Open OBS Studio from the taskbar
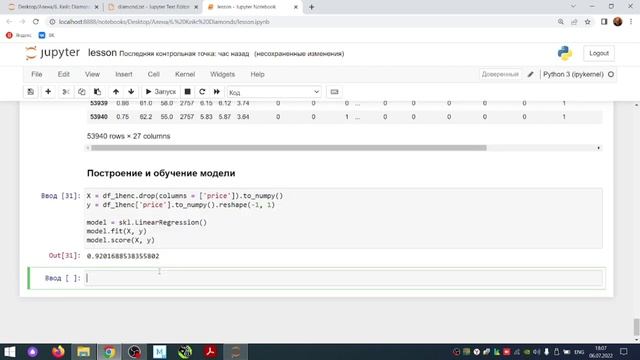This screenshot has width=640, height=360. [x=134, y=352]
